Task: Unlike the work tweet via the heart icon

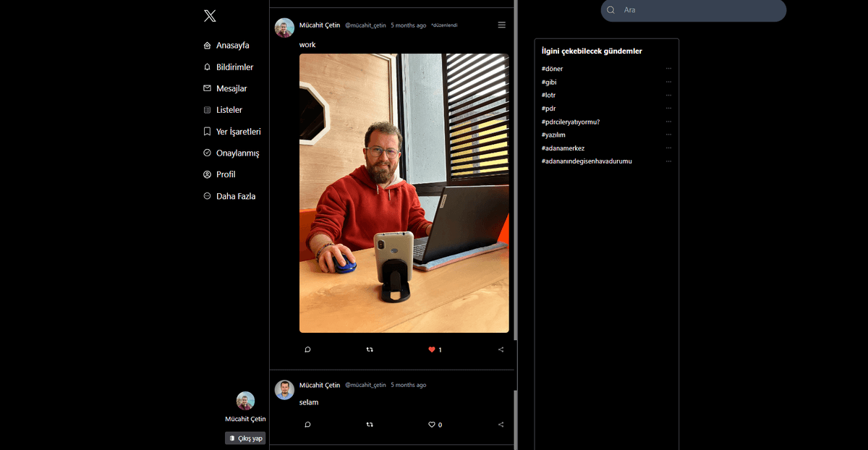Action: click(x=430, y=349)
